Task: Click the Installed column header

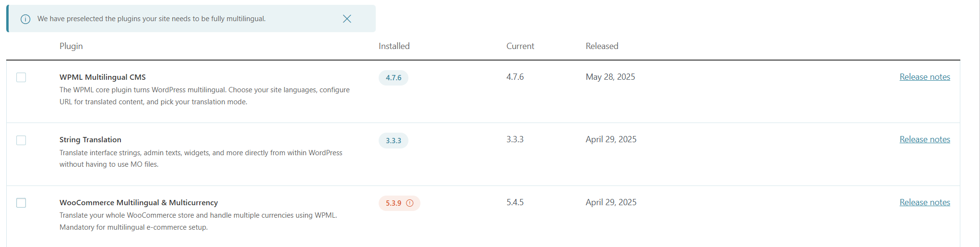Action: click(x=394, y=46)
